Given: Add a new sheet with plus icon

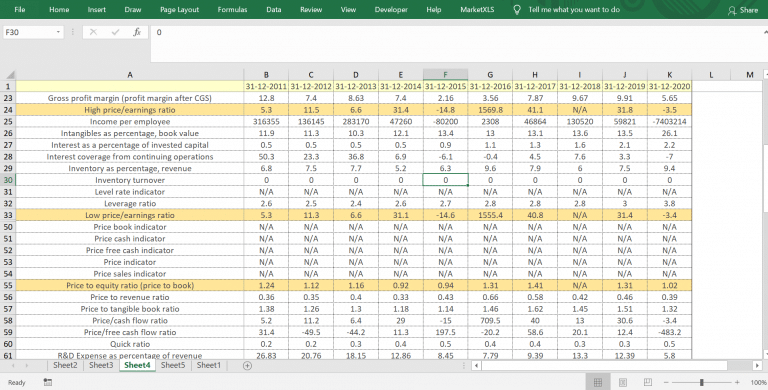Looking at the screenshot, I should [247, 366].
